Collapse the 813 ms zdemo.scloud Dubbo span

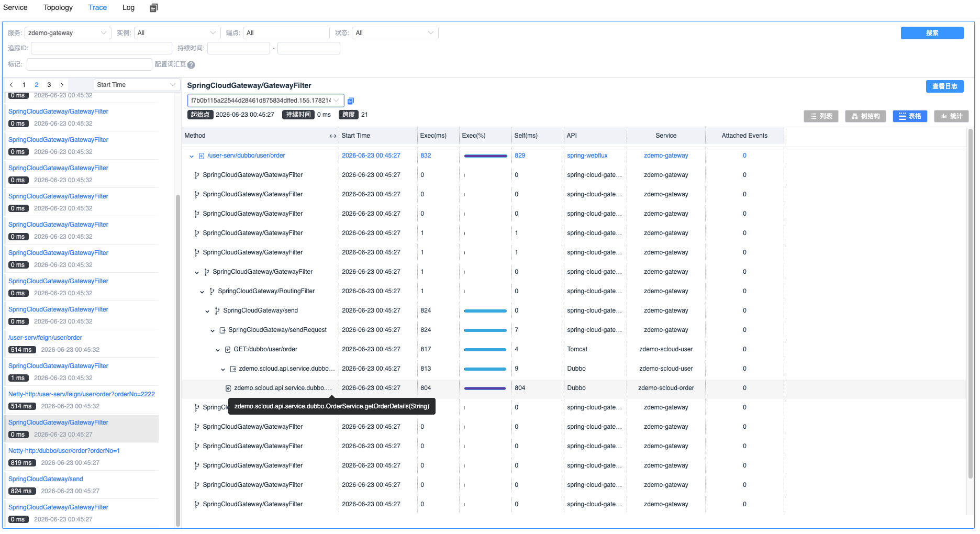coord(223,369)
